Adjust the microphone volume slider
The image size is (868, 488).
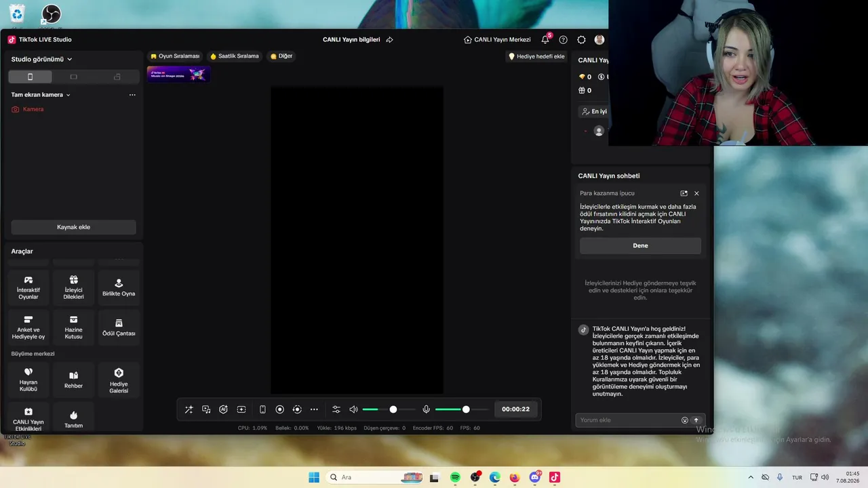(462, 409)
